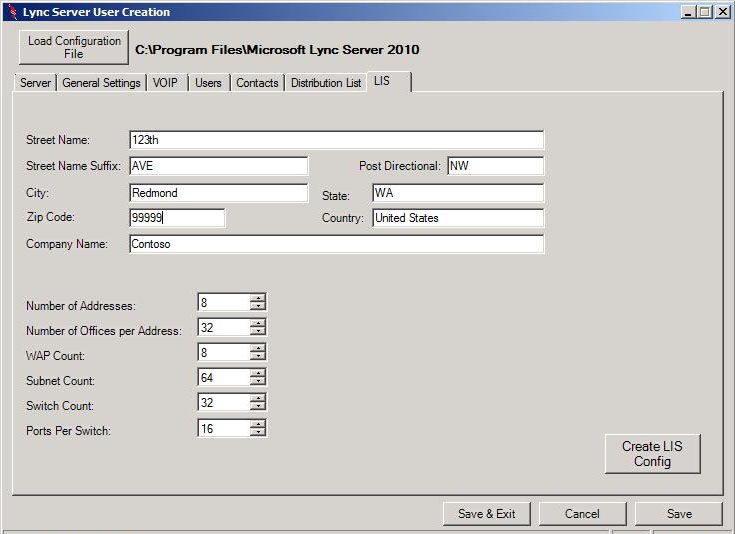Click the Country field

(x=458, y=218)
